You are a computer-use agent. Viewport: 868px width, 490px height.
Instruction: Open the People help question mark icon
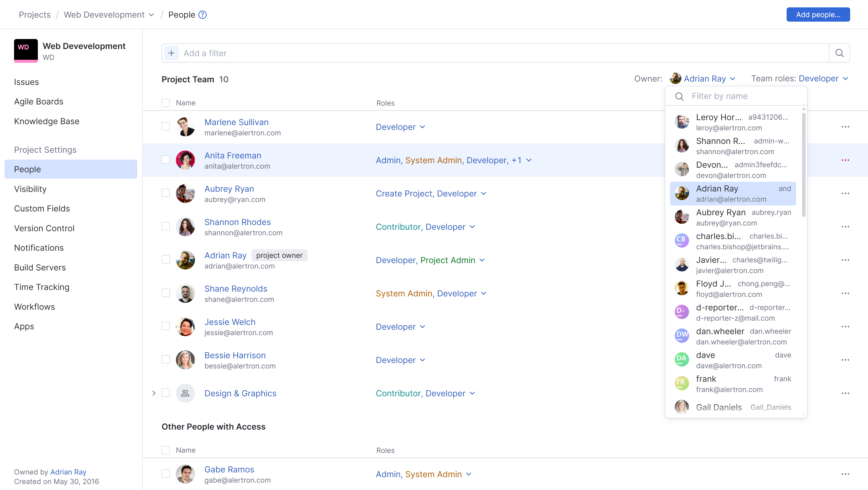click(203, 15)
